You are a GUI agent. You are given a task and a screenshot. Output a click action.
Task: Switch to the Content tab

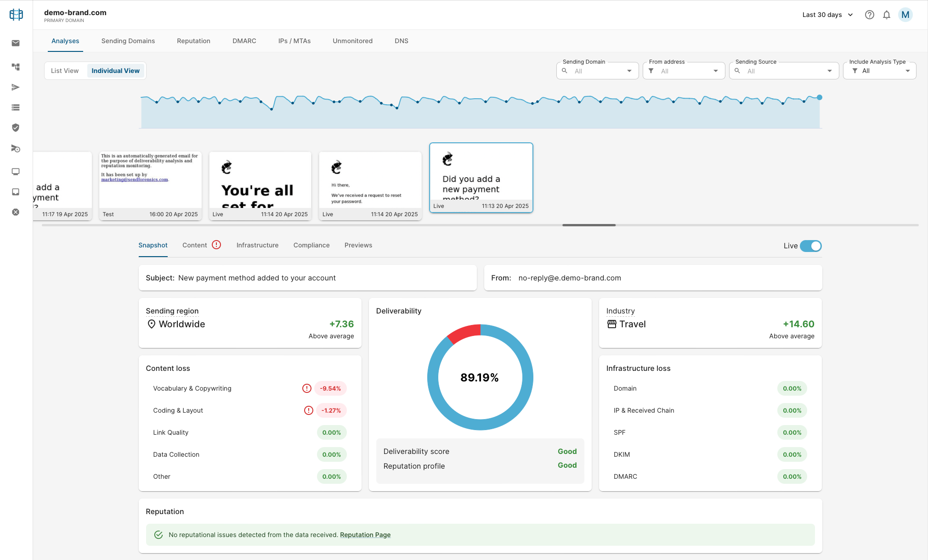coord(195,245)
